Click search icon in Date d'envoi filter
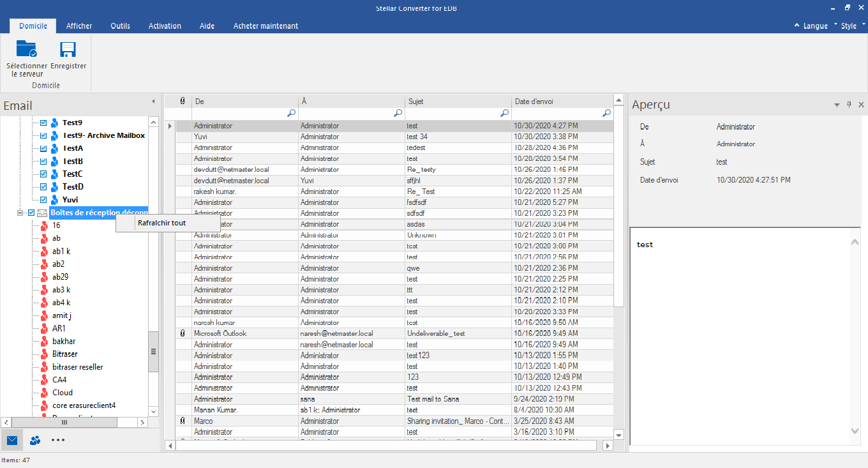Viewport: 868px width, 468px height. 607,113
